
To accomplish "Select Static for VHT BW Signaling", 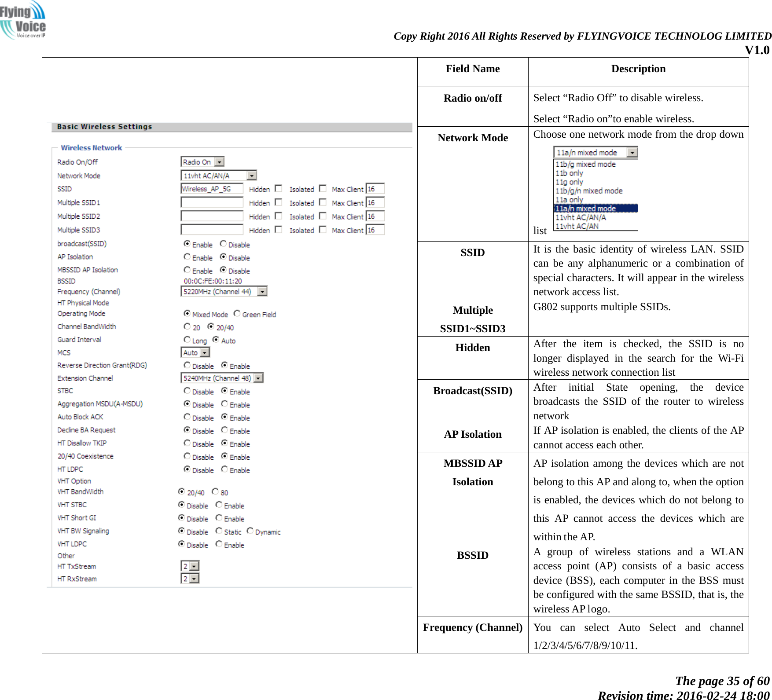I will coord(218,531).
